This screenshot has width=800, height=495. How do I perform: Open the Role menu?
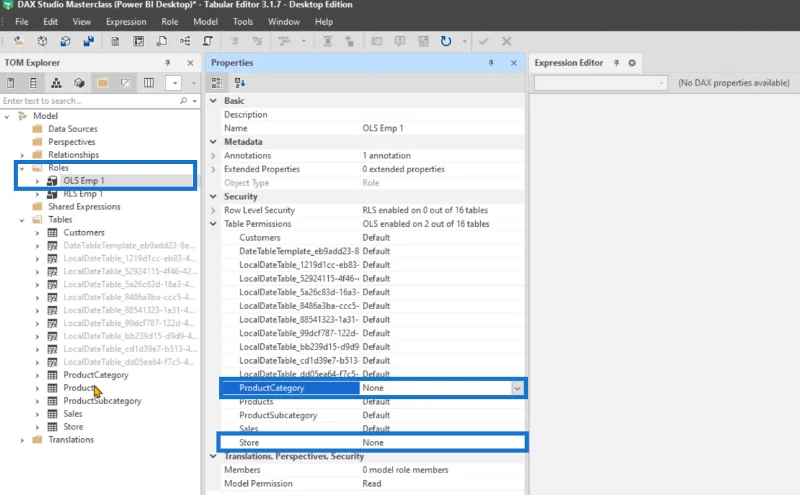tap(170, 22)
